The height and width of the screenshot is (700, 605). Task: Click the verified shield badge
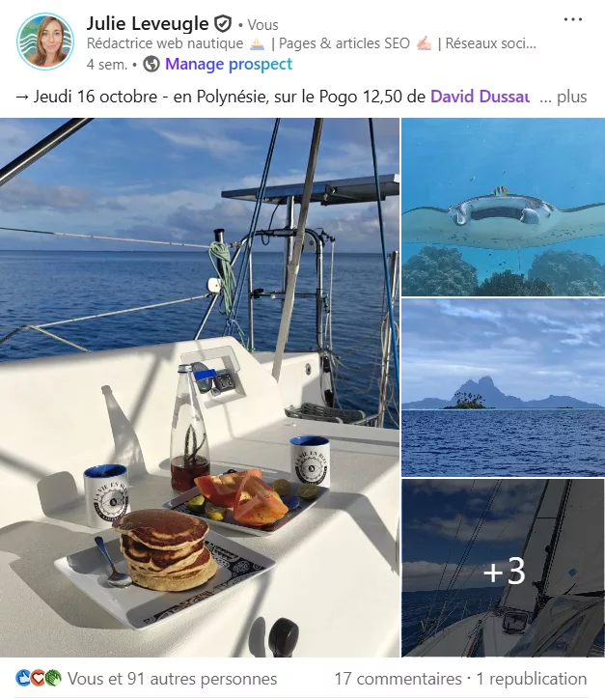click(223, 24)
